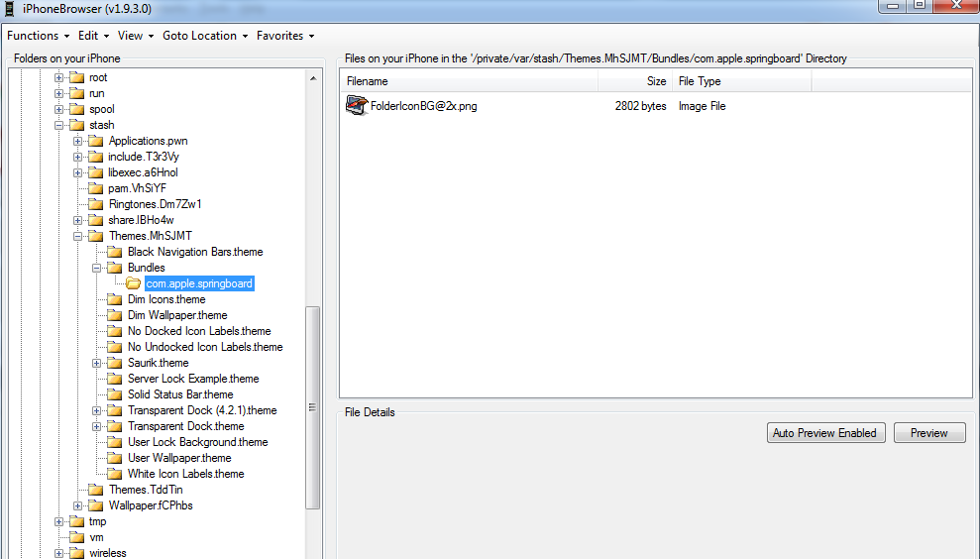Click the Bundles folder icon
This screenshot has height=559, width=980.
point(114,268)
